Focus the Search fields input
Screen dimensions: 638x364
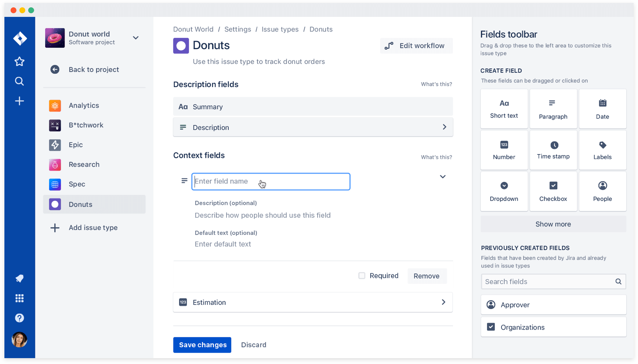coord(553,282)
